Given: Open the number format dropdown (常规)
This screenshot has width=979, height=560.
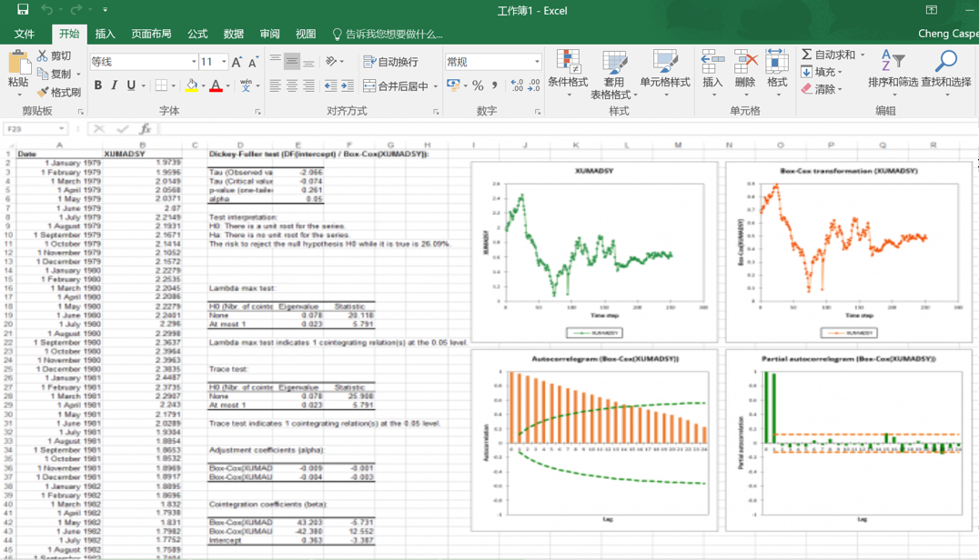Looking at the screenshot, I should (537, 62).
